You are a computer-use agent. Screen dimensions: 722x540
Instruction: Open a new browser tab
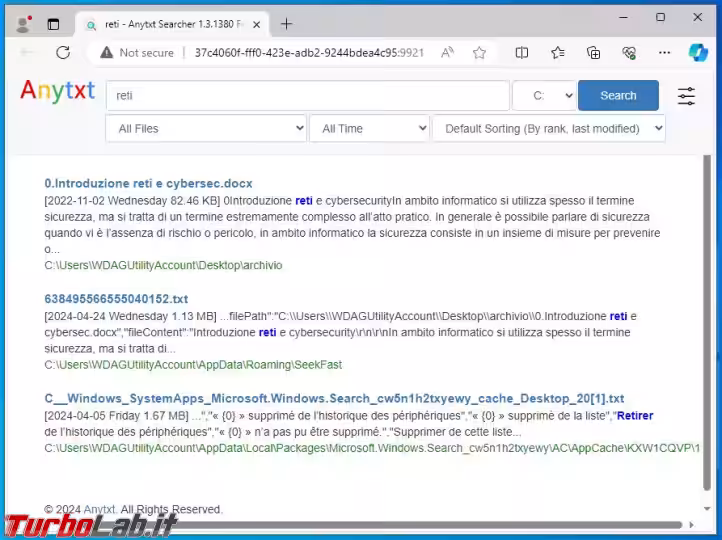coord(287,23)
